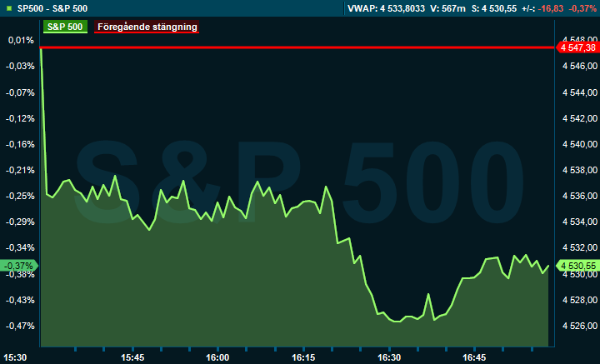Click the last price S: 4 530,55

(x=494, y=8)
